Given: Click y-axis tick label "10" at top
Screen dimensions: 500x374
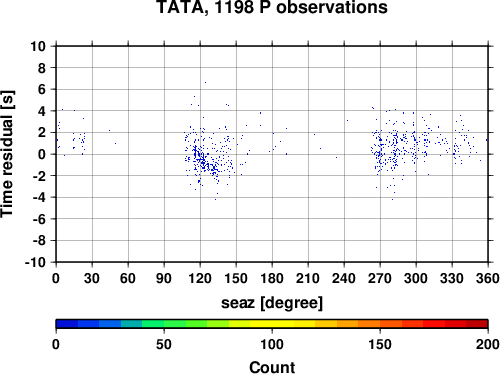Looking at the screenshot, I should pyautogui.click(x=38, y=46).
